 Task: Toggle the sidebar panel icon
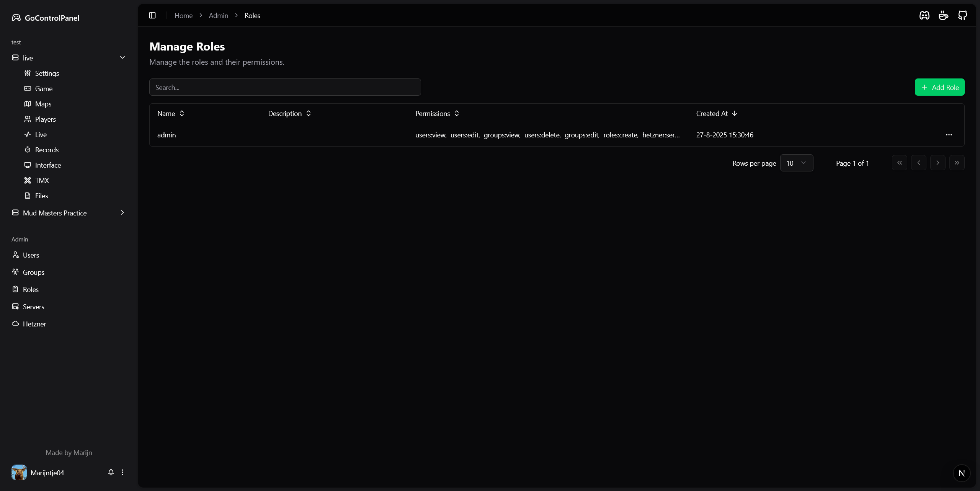click(x=152, y=15)
